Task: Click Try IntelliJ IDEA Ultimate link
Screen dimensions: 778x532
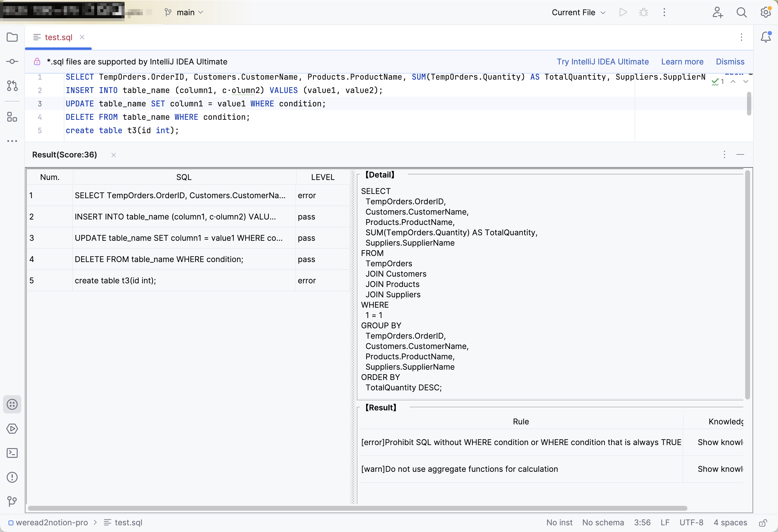Action: pos(603,62)
